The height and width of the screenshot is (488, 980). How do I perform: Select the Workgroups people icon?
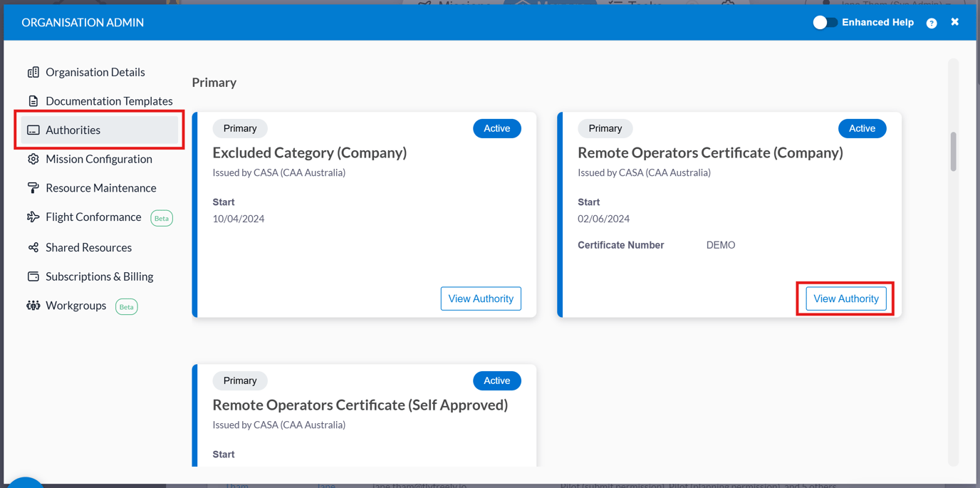point(33,306)
